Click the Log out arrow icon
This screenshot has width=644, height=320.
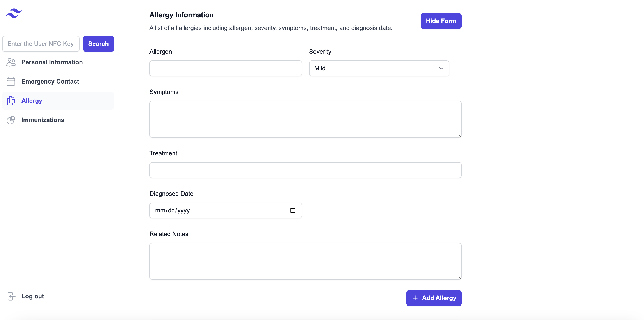coord(11,296)
